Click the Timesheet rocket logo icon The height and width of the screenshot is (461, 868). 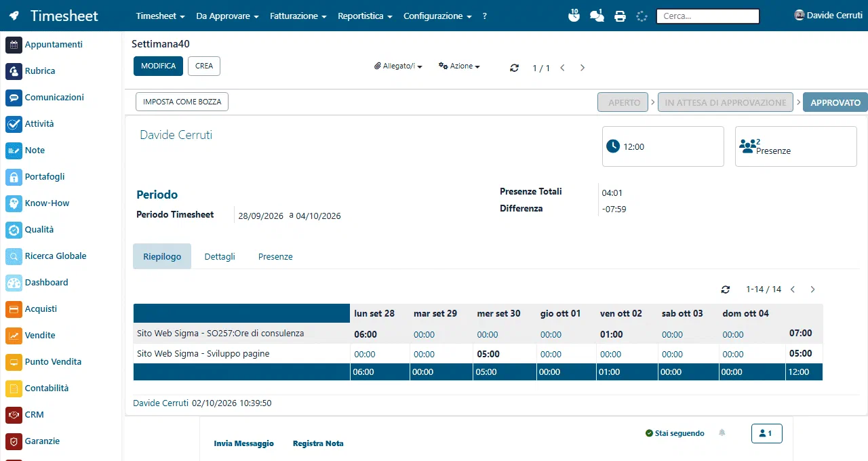coord(14,16)
